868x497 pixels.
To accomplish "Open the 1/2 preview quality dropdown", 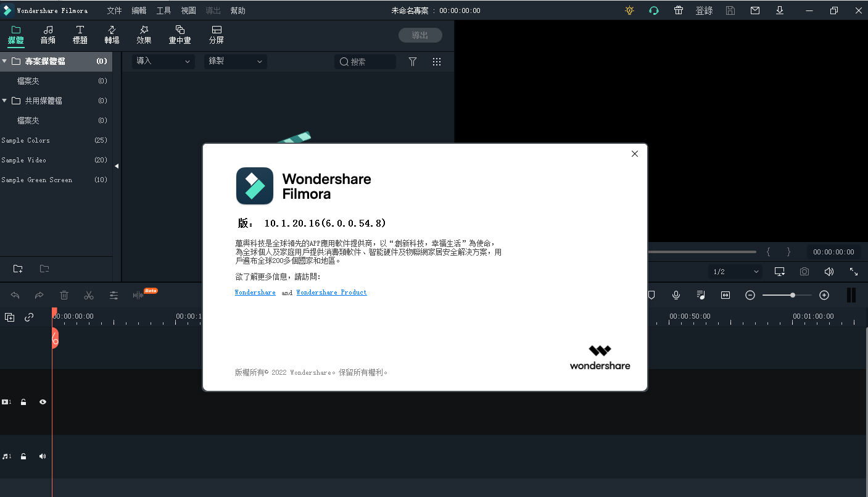I will pos(736,272).
